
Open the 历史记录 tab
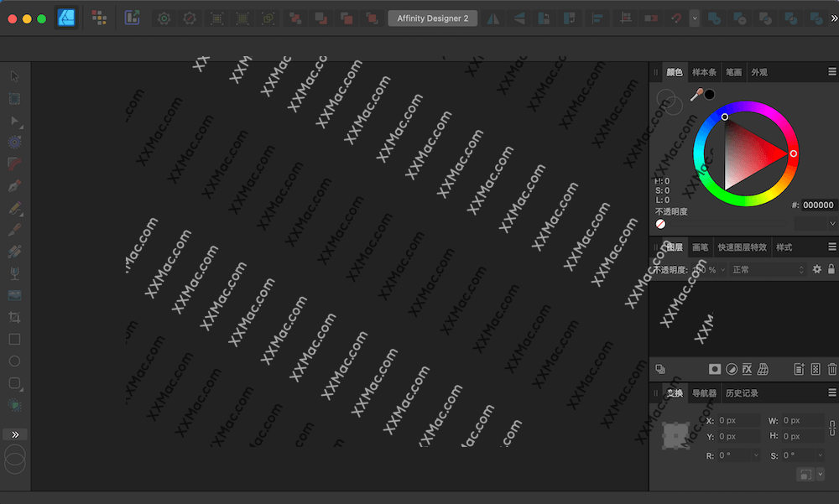click(x=742, y=393)
